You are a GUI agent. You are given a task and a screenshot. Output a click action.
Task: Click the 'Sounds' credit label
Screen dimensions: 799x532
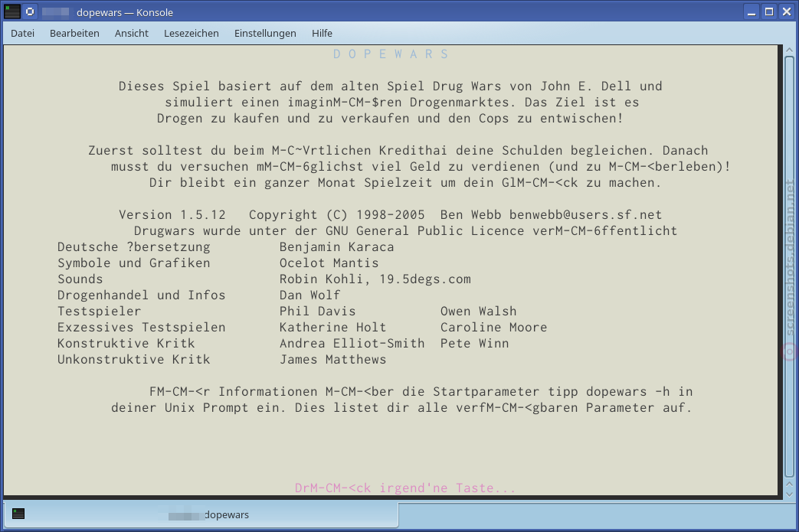(x=80, y=279)
